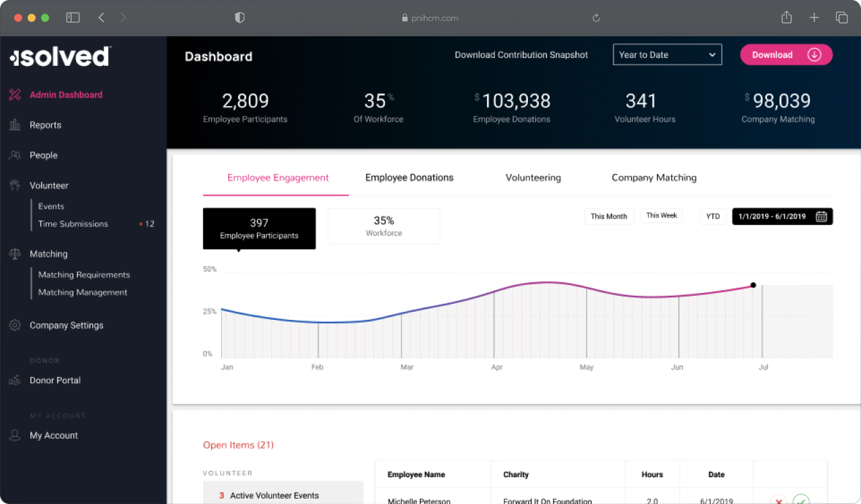
Task: Toggle the This Month filter
Action: [x=609, y=216]
